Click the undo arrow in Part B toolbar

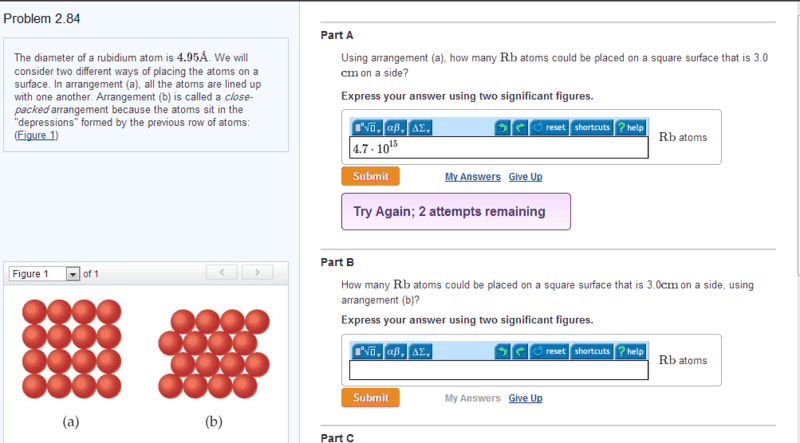pos(503,351)
